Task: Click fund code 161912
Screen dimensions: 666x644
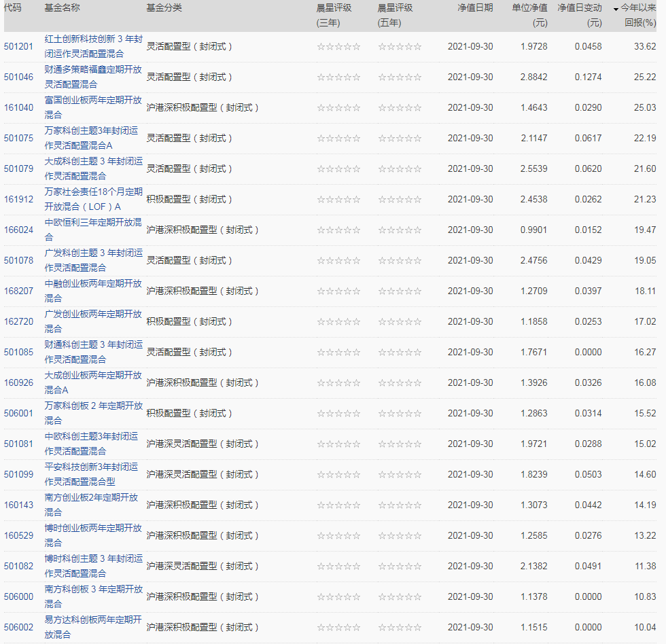Action: (18, 200)
